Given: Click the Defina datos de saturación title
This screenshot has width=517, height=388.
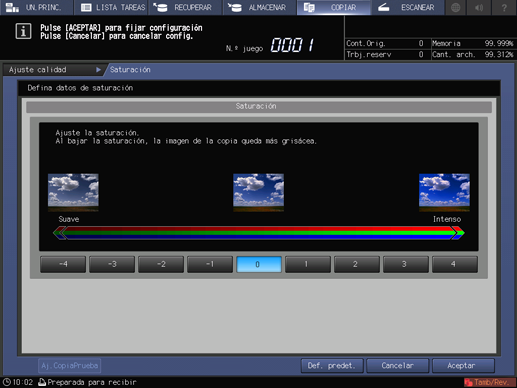Looking at the screenshot, I should point(80,88).
